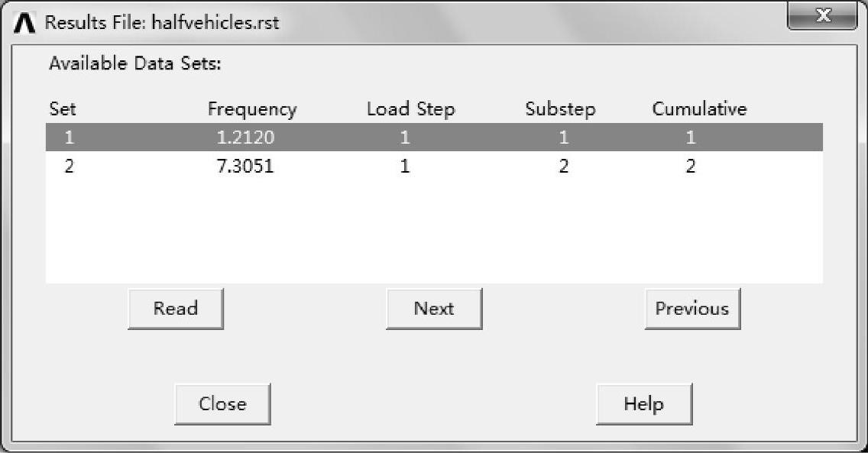Click set number 1 in highlighted row
Screen dimensions: 868x453
(x=69, y=138)
